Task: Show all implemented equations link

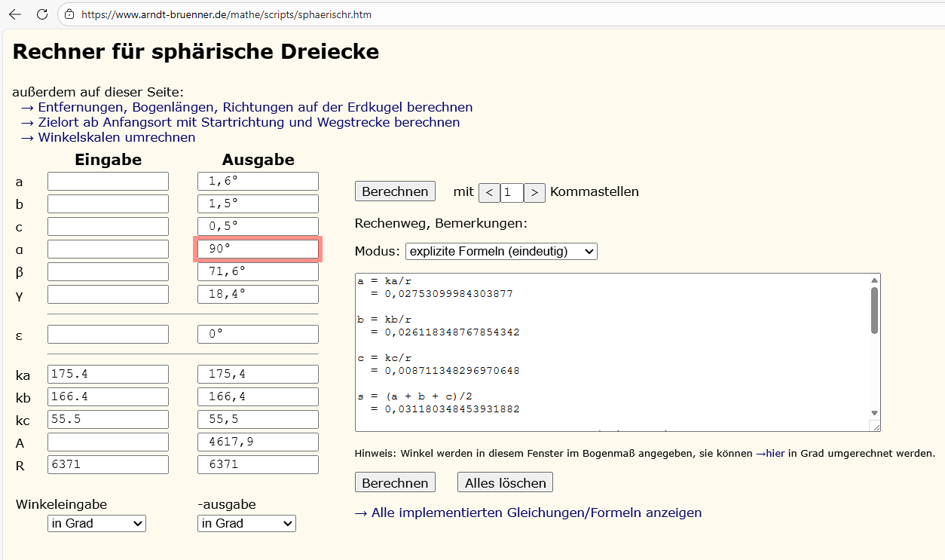Action: click(536, 513)
